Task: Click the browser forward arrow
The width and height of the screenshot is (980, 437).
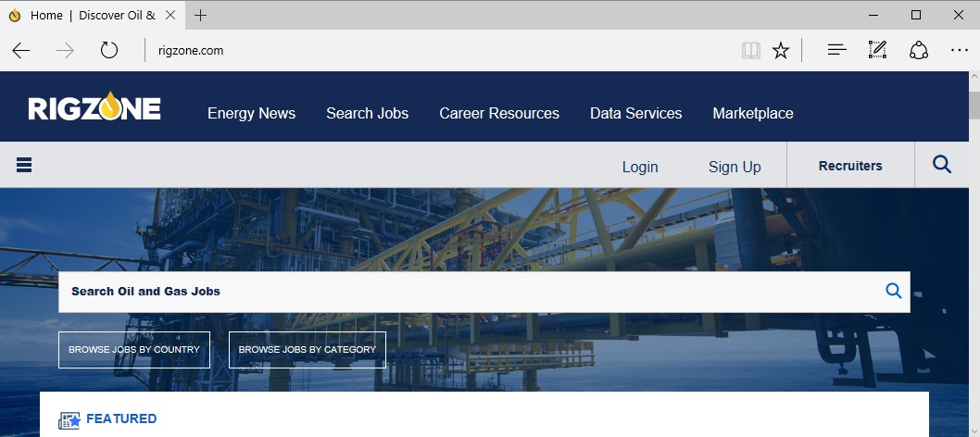Action: pos(65,51)
